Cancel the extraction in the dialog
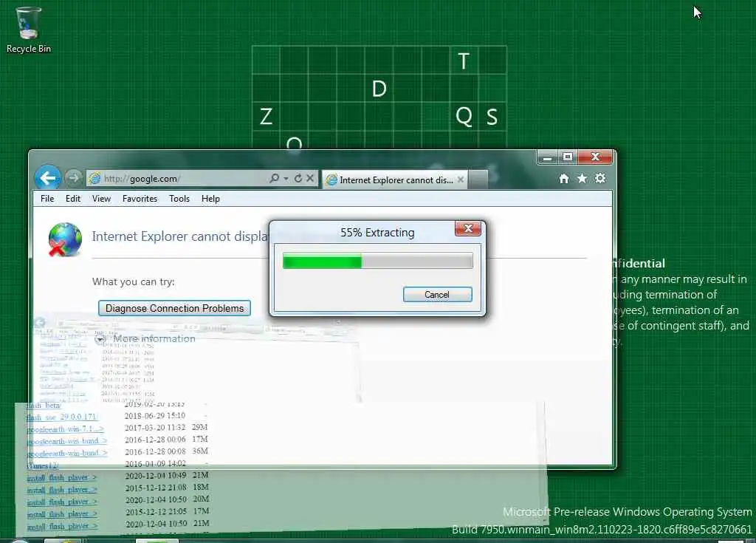Screen dimensions: 756x543 pyautogui.click(x=437, y=295)
